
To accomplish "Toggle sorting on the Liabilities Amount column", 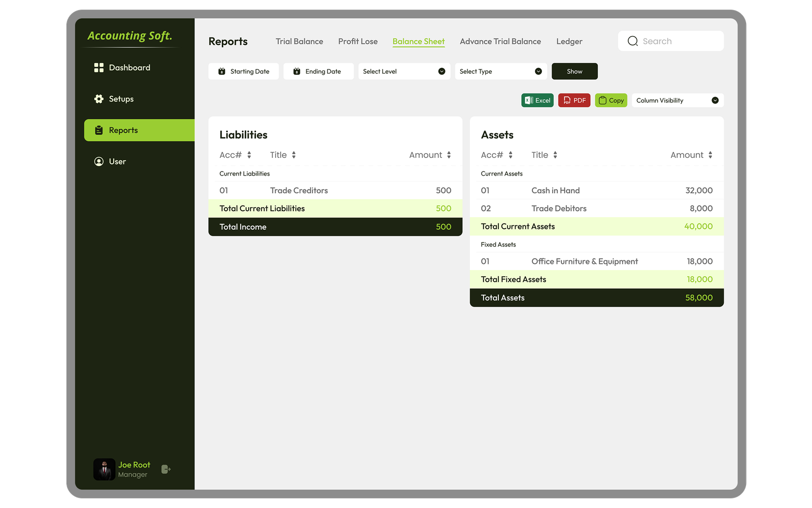I will 449,155.
